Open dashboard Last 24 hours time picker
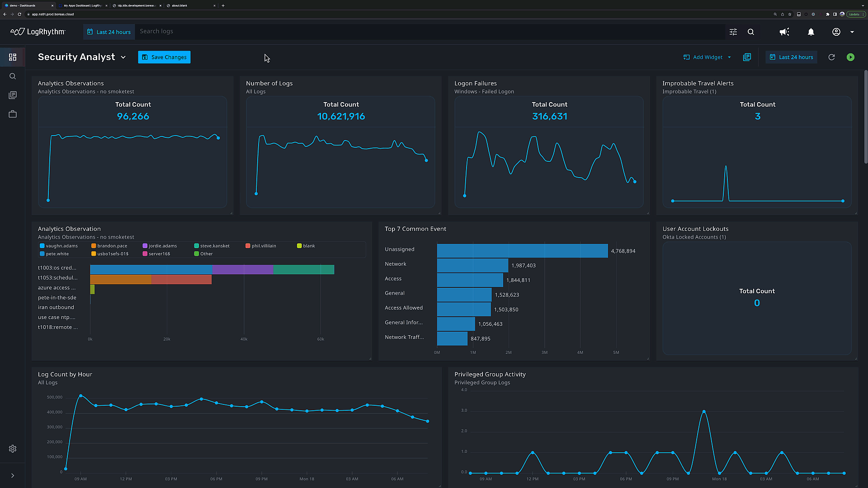This screenshot has width=868, height=488. point(791,57)
